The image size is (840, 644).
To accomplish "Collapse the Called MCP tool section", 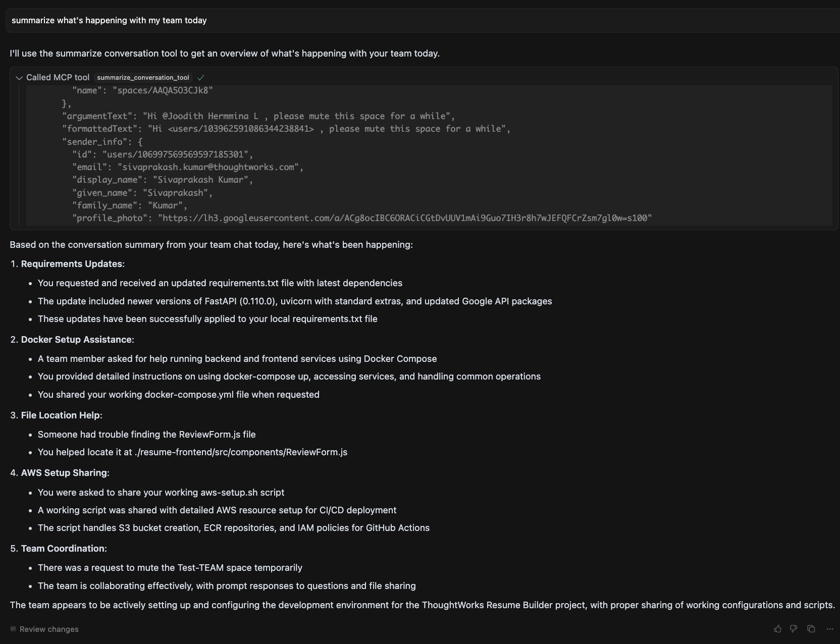I will click(x=19, y=78).
